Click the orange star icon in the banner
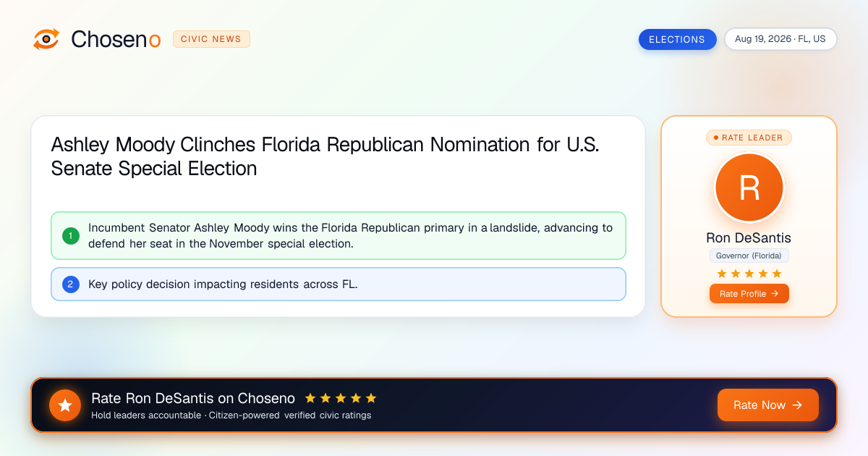868x456 pixels. pos(65,405)
